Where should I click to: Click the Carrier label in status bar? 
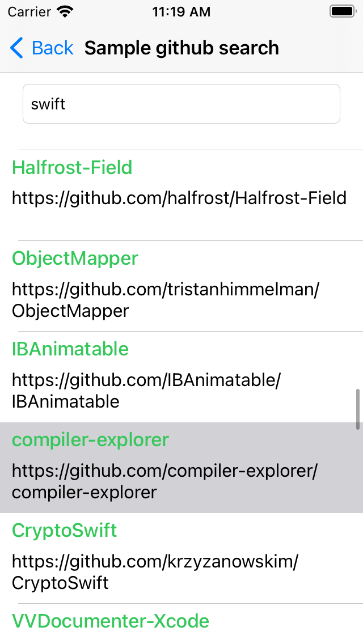click(28, 12)
